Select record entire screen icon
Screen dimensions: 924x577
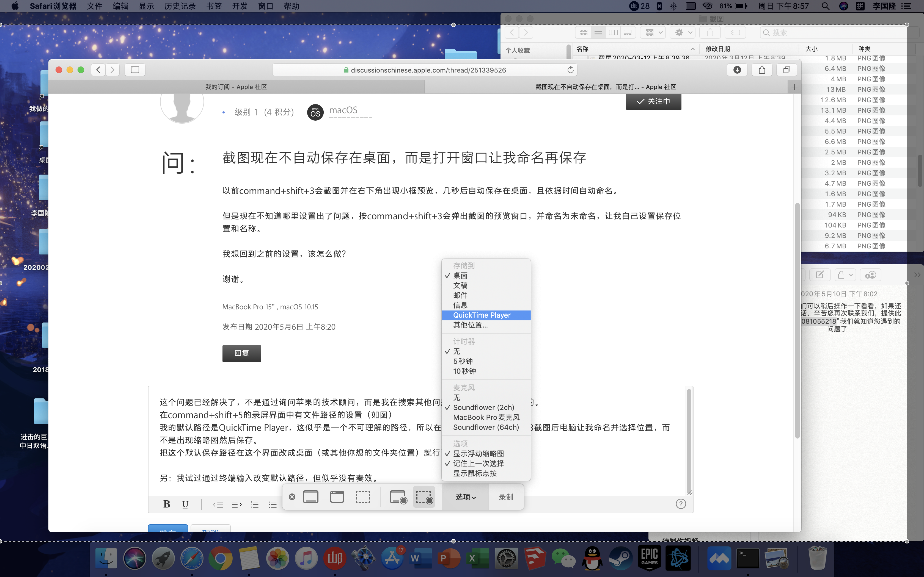pos(398,497)
